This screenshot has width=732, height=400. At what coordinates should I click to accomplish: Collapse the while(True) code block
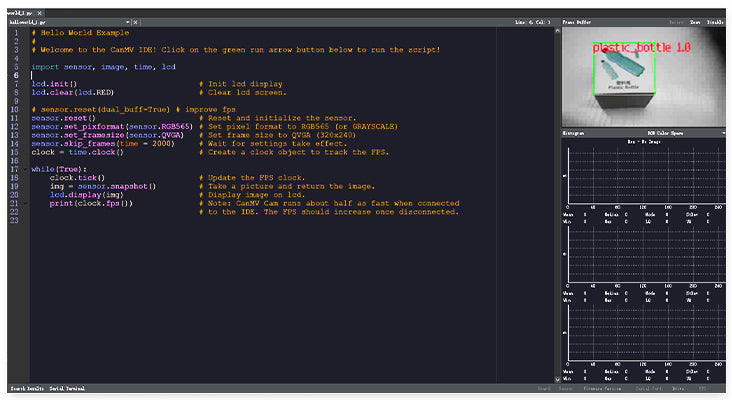25,170
